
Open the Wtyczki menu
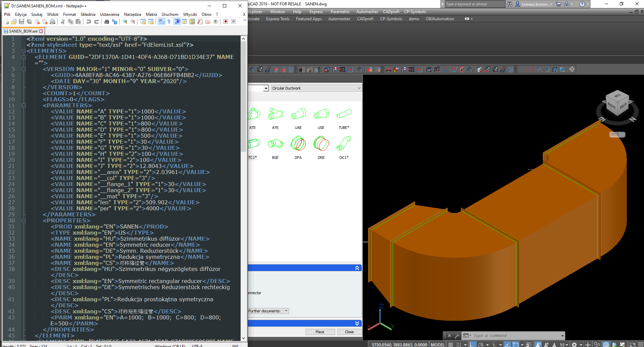pyautogui.click(x=190, y=14)
